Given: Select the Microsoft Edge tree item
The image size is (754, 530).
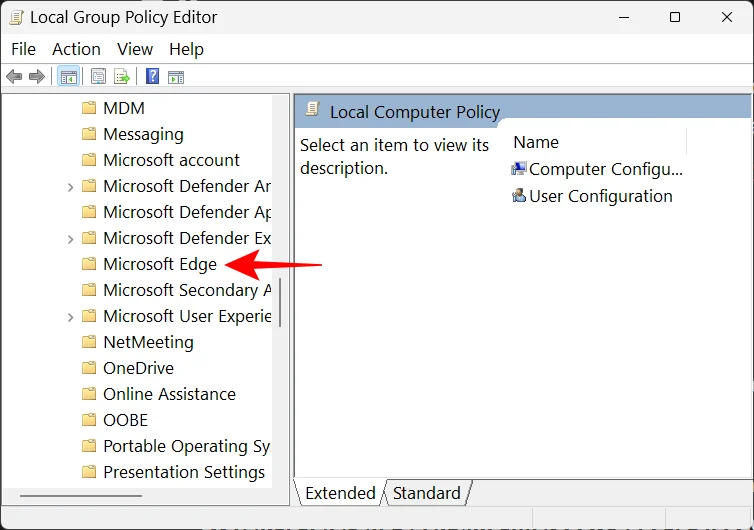Looking at the screenshot, I should pos(160,264).
